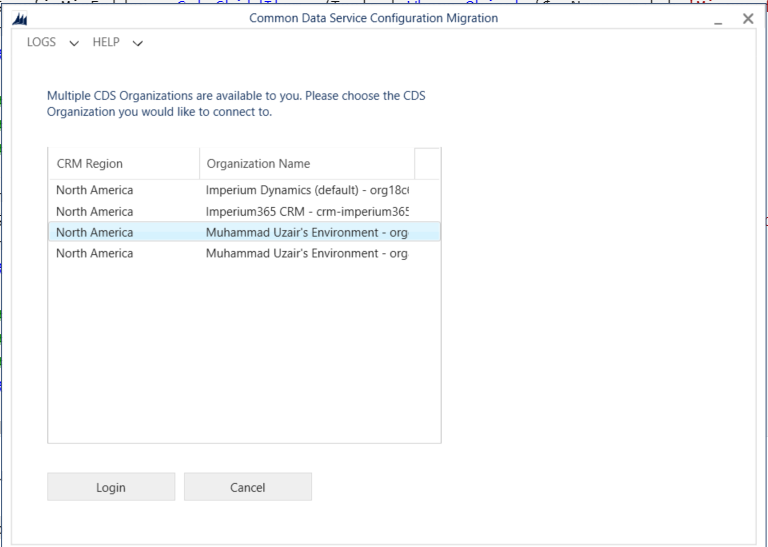Select the Imperium365 CRM organization row

307,211
